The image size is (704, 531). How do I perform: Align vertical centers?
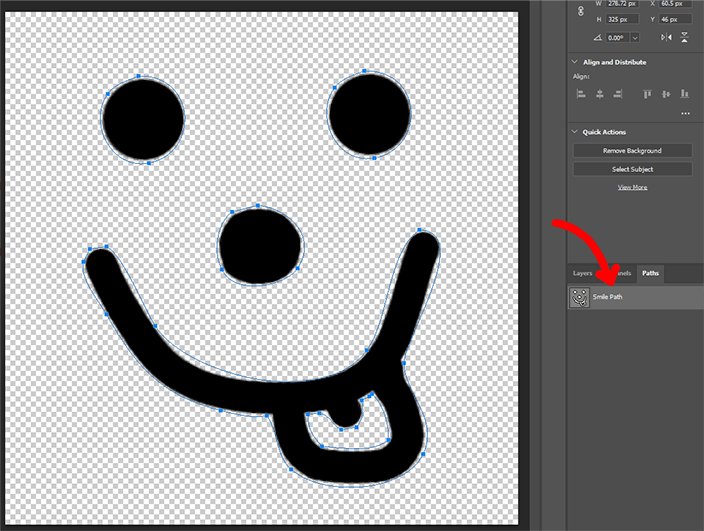(666, 94)
